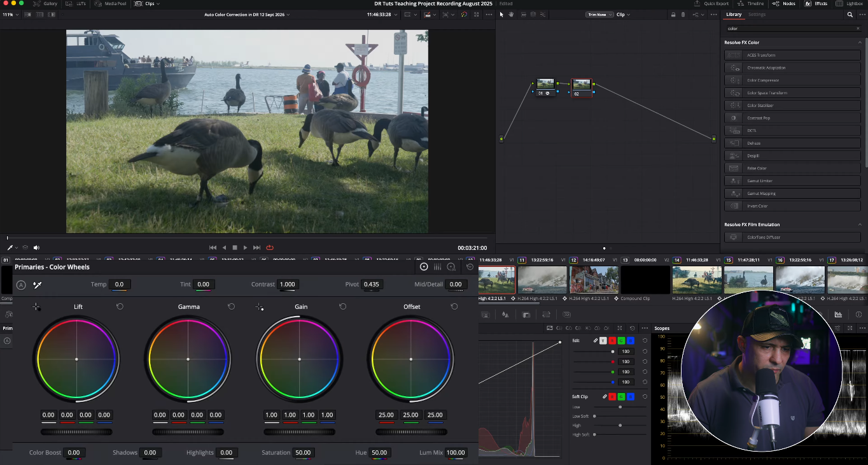The width and height of the screenshot is (868, 465).
Task: Select the Gain white point picker
Action: pyautogui.click(x=260, y=307)
